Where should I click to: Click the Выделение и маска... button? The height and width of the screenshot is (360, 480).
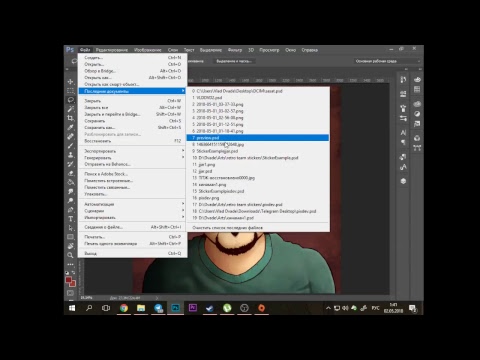click(x=234, y=61)
